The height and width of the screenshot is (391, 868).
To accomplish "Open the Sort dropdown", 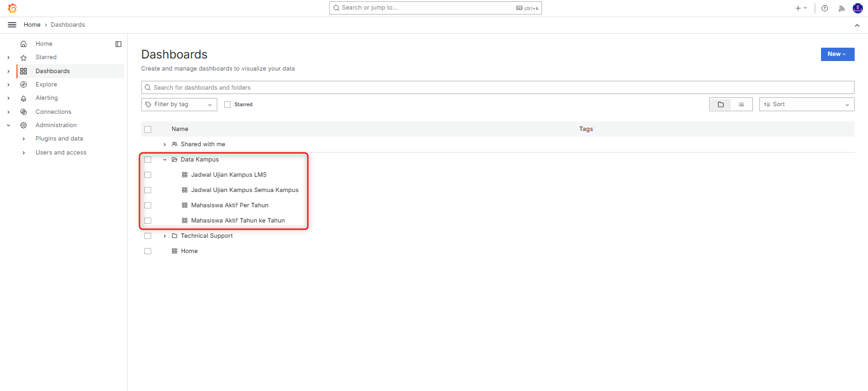I will point(806,104).
